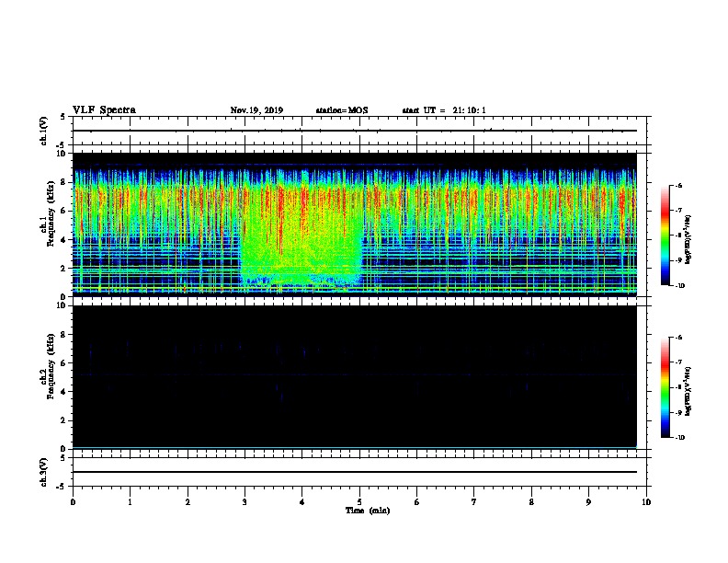Click the "Time (min)" axis title
Image resolution: width=728 pixels, height=563 pixels.
pos(368,511)
